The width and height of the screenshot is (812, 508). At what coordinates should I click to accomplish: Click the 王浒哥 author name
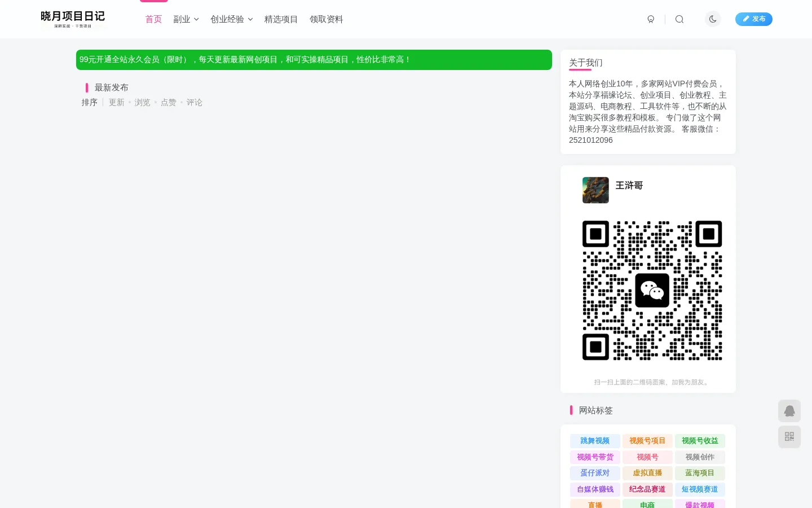[x=629, y=186]
